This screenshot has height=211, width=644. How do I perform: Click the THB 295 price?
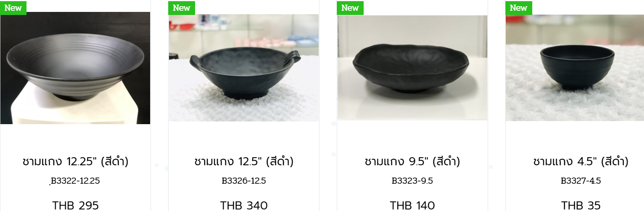[x=75, y=205]
